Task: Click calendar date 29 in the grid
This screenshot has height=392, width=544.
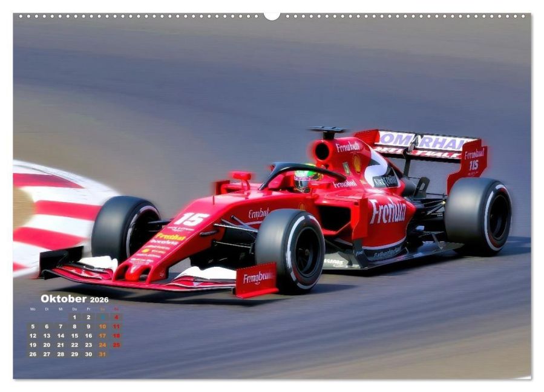Action: (x=74, y=354)
